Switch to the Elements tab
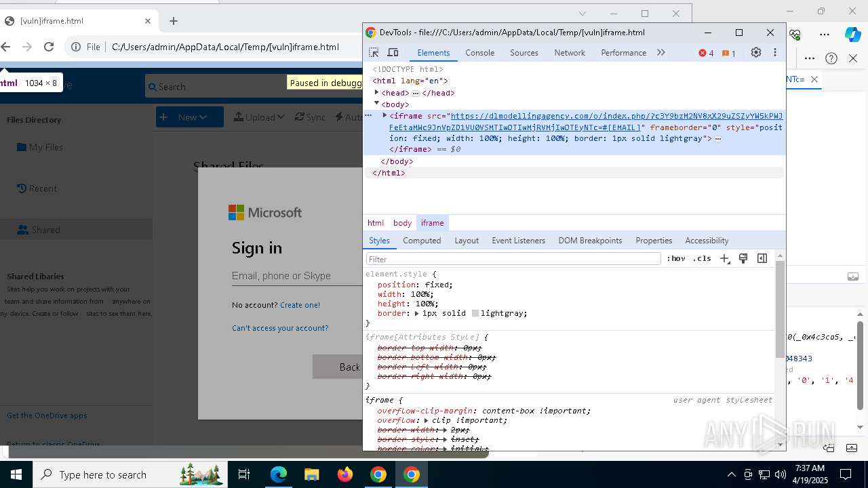Image resolution: width=868 pixels, height=488 pixels. click(x=433, y=52)
